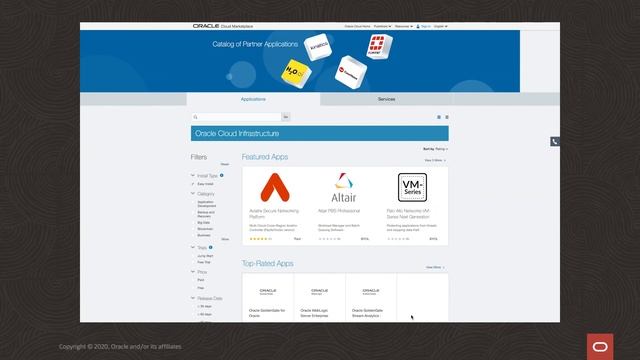The height and width of the screenshot is (360, 640).
Task: Enable the Jump Start trials filter
Action: (x=194, y=256)
